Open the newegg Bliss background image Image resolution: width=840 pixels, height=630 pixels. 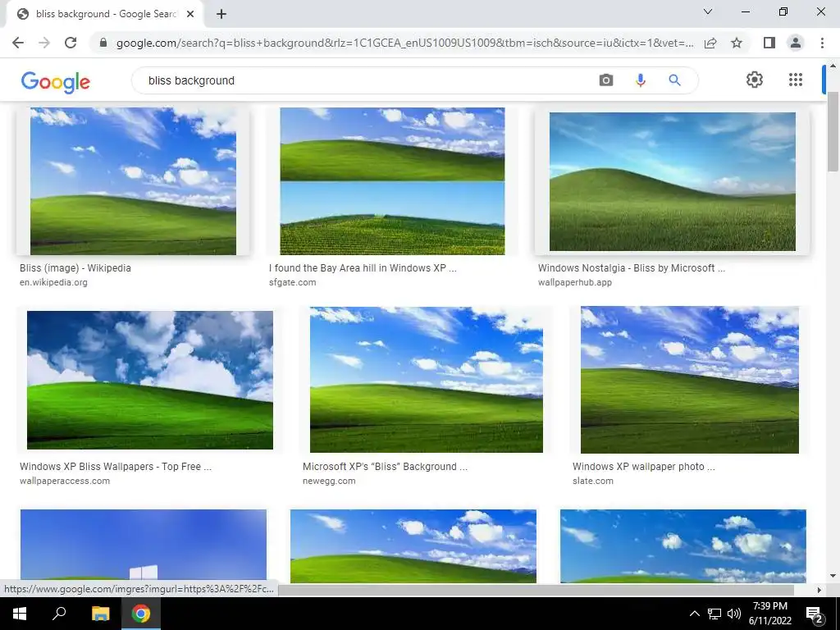point(427,380)
